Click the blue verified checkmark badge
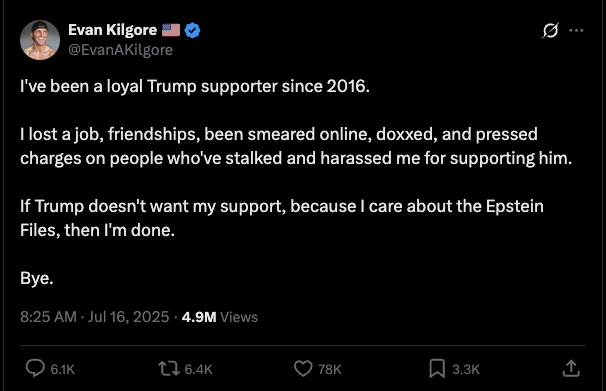 192,30
